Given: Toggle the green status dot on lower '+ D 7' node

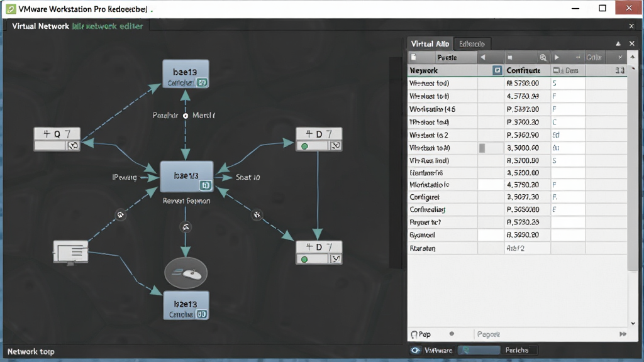Looking at the screenshot, I should pos(304,260).
